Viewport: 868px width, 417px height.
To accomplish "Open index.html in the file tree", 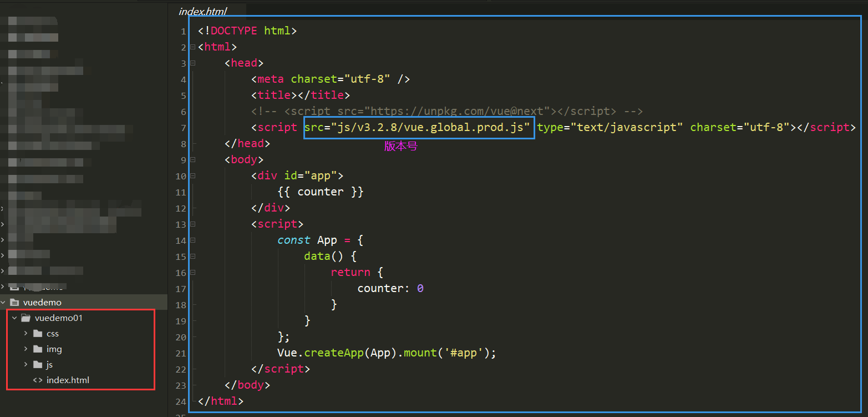I will click(x=68, y=380).
